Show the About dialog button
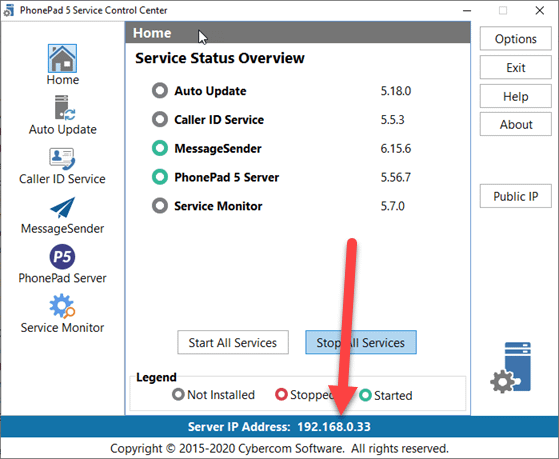Screen dimensions: 559x459 point(516,124)
